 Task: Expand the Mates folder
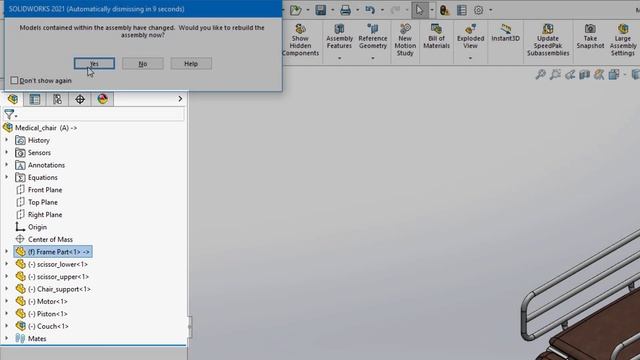click(x=7, y=338)
